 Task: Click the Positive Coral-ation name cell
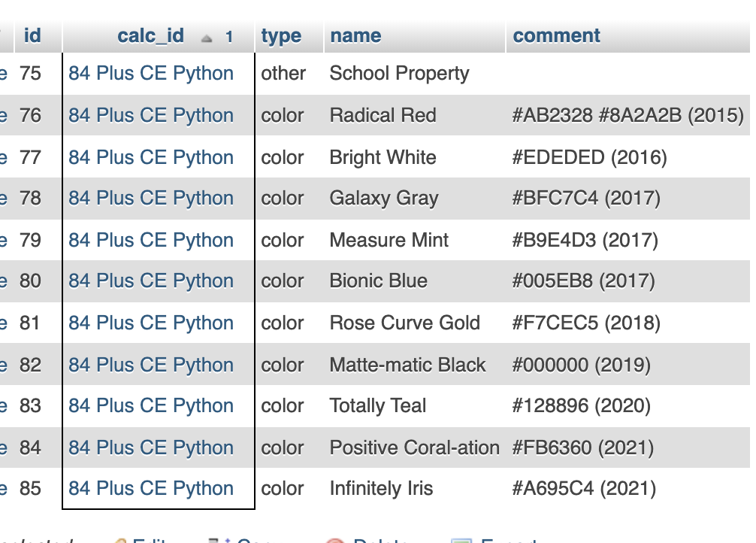click(x=414, y=448)
